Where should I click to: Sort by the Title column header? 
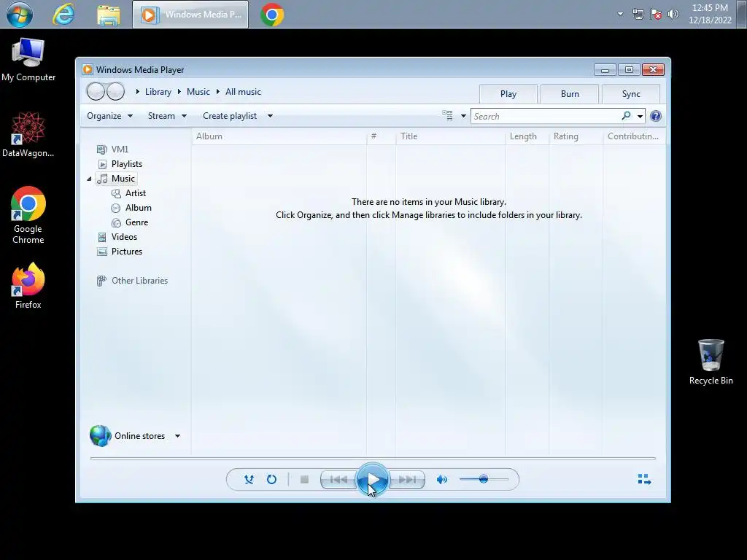pyautogui.click(x=450, y=136)
